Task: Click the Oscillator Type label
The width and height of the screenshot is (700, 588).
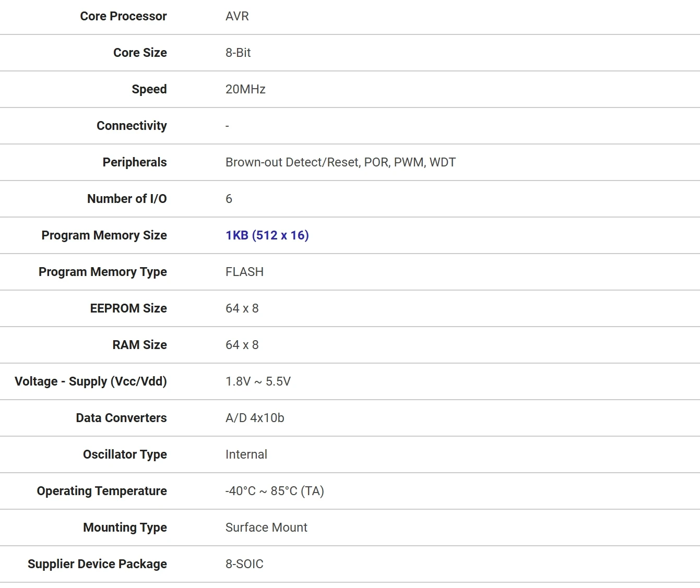Action: 125,454
